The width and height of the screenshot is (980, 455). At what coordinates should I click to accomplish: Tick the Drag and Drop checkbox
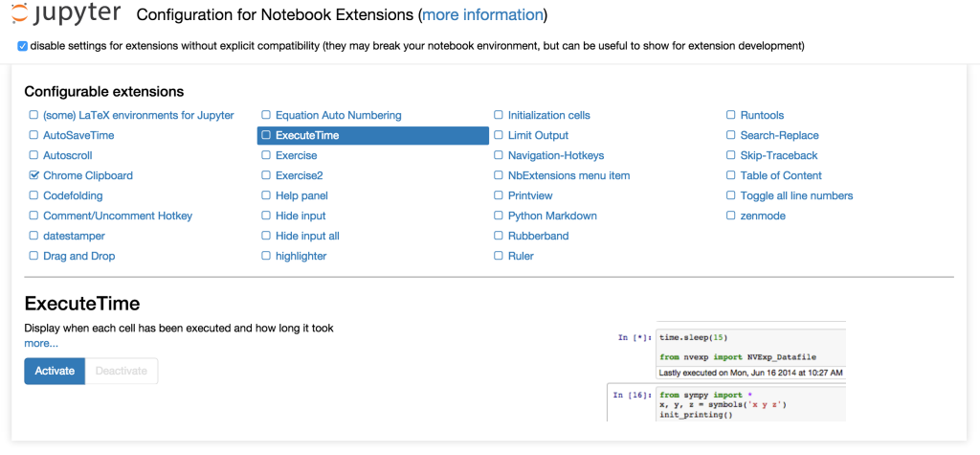33,256
